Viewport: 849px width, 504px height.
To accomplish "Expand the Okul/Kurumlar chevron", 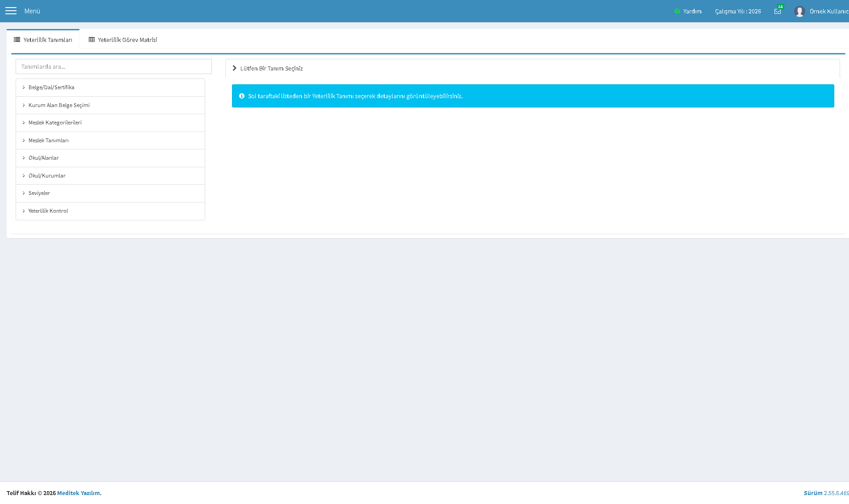I will pos(24,176).
